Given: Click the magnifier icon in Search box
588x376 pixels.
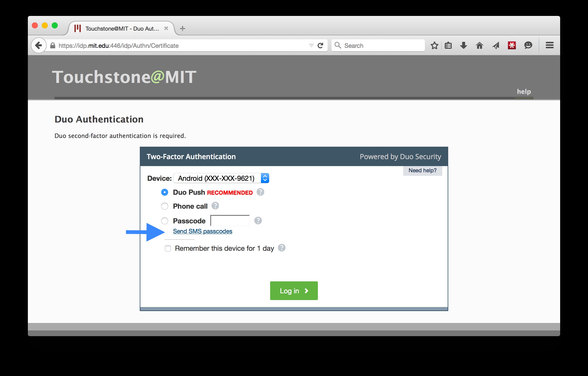Looking at the screenshot, I should [338, 45].
